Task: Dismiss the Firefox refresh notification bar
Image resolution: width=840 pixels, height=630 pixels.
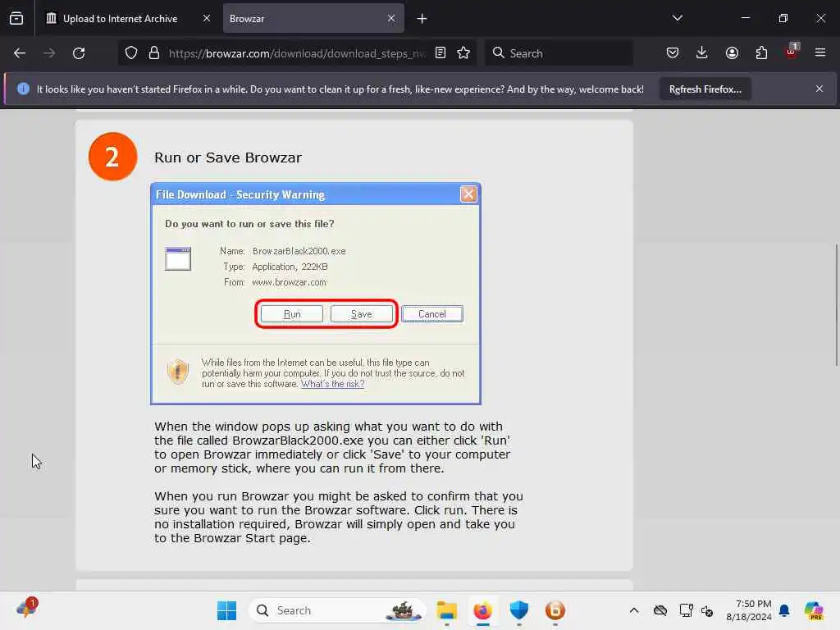Action: point(819,89)
